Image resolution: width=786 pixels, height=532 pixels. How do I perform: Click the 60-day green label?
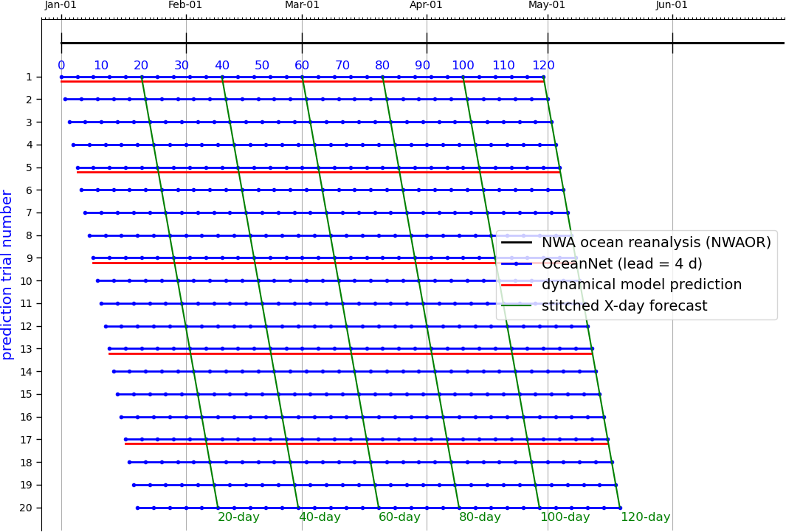[399, 517]
